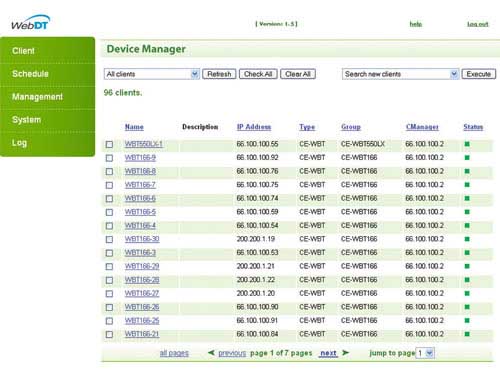Screen dimensions: 500x375
Task: Select the checkbox for WBT166-21
Action: (109, 334)
